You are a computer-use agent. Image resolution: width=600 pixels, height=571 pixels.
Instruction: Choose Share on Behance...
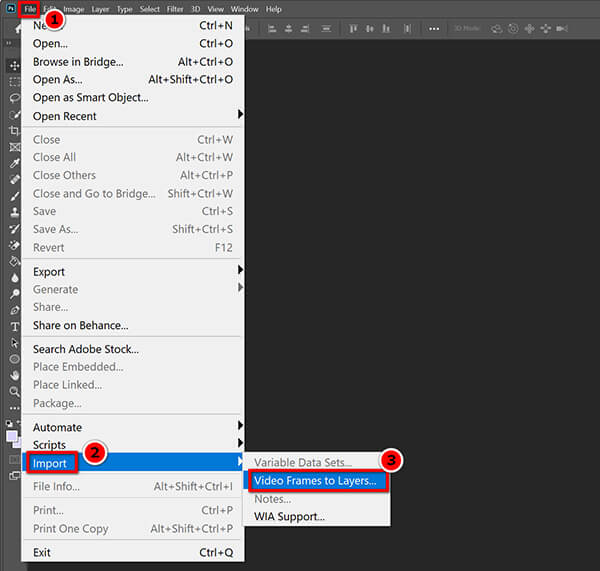pyautogui.click(x=133, y=325)
